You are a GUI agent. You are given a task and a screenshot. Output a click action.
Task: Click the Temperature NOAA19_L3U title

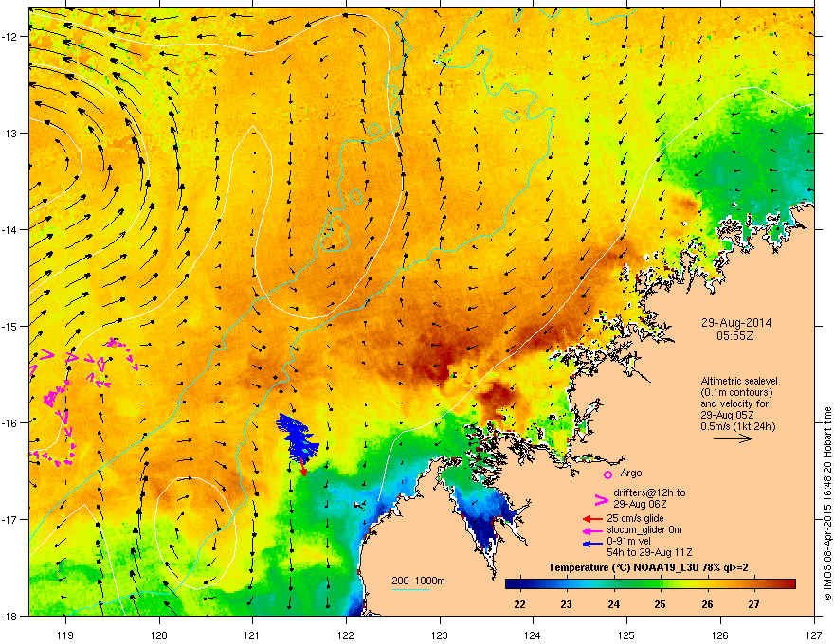pos(648,567)
